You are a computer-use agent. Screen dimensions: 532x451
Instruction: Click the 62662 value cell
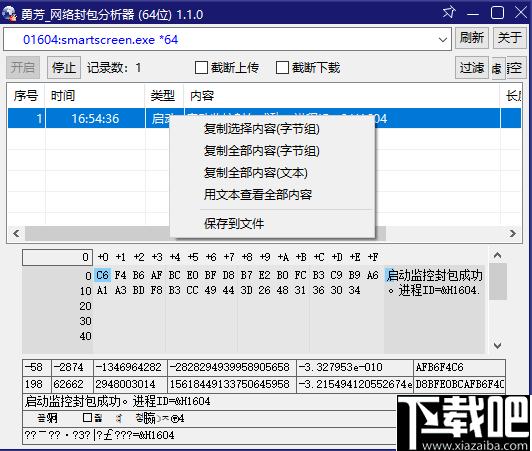(72, 384)
